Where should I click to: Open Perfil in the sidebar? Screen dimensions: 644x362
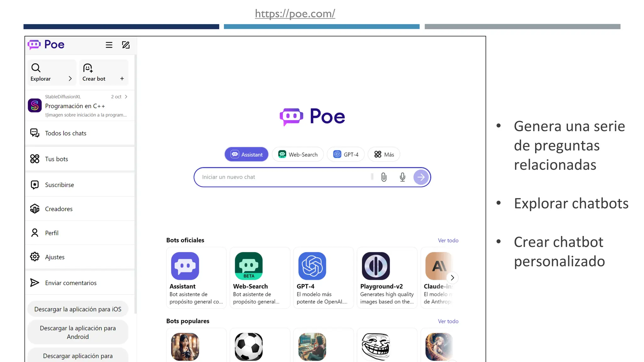80,233
